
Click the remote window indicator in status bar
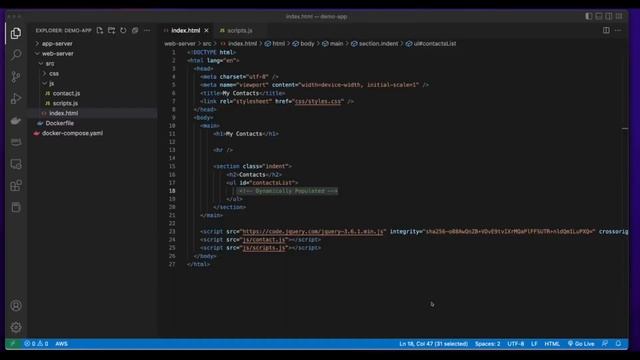pyautogui.click(x=13, y=344)
